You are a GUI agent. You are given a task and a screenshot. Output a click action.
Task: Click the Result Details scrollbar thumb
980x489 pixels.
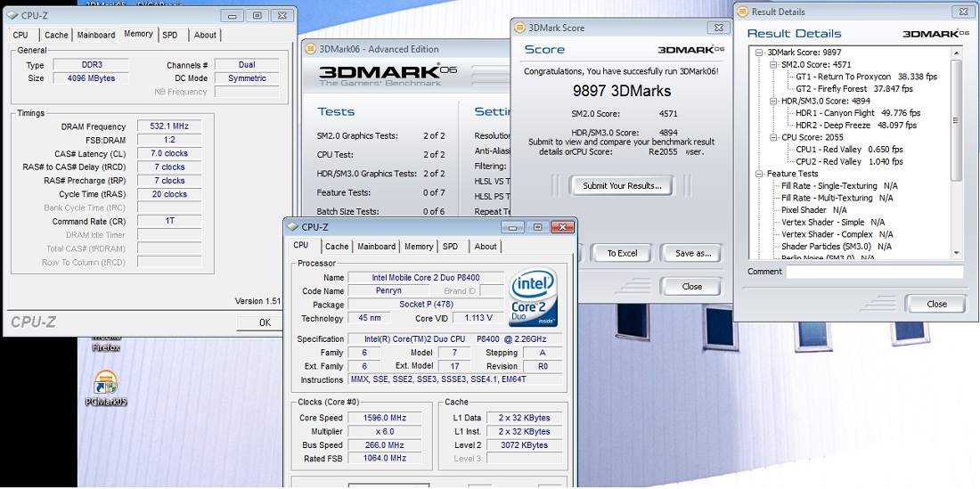pos(956,120)
